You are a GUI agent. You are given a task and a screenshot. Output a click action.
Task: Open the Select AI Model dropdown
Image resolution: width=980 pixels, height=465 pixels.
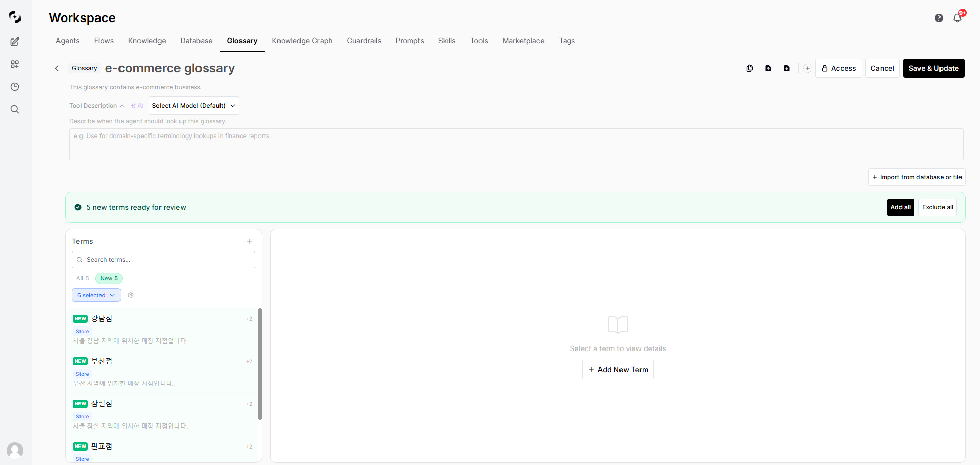click(x=194, y=106)
